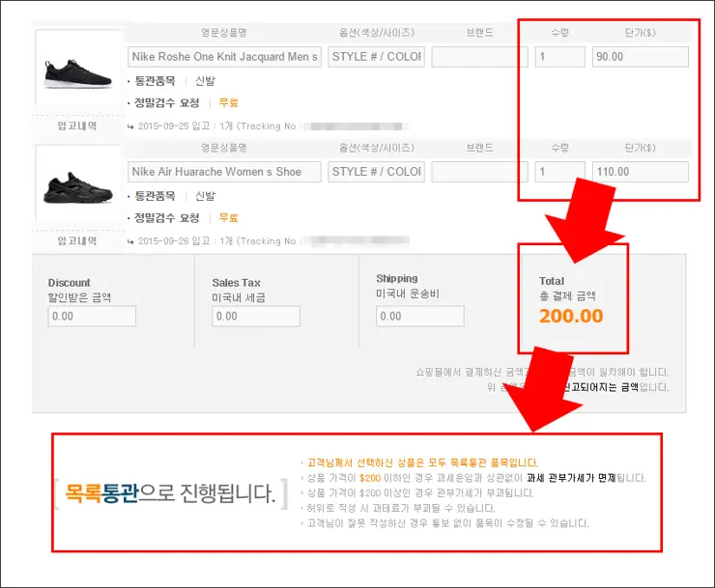The image size is (715, 588).
Task: Edit the unit price field showing 90.00
Action: pos(640,57)
